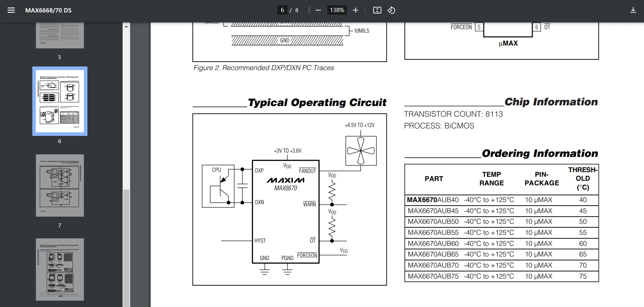Click the PIN-PACKAGE column header

point(542,179)
